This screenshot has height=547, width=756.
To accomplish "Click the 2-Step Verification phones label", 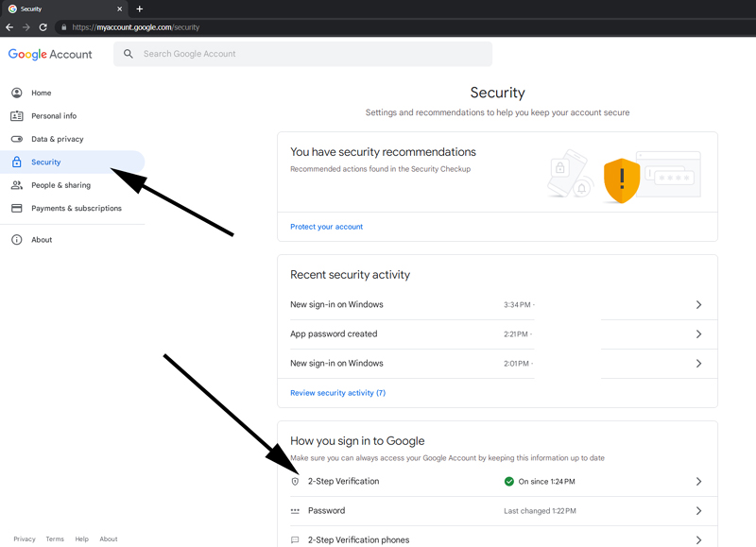I will [x=359, y=539].
